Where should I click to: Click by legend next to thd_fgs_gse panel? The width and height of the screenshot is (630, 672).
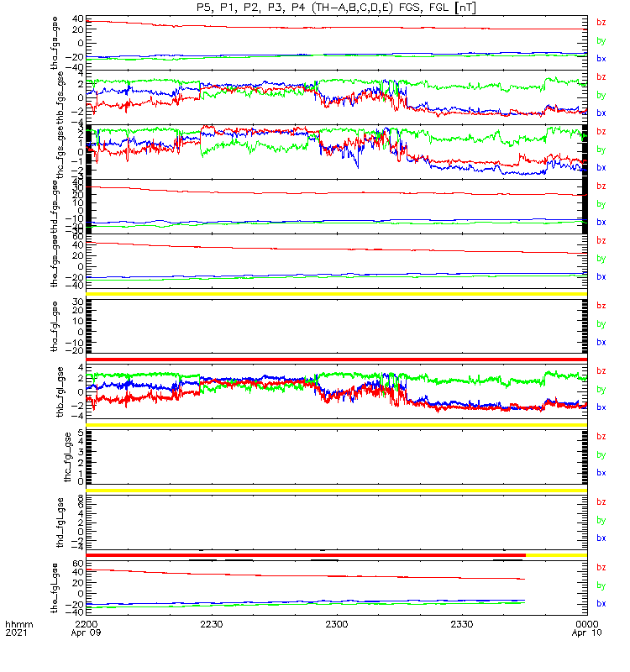(601, 204)
